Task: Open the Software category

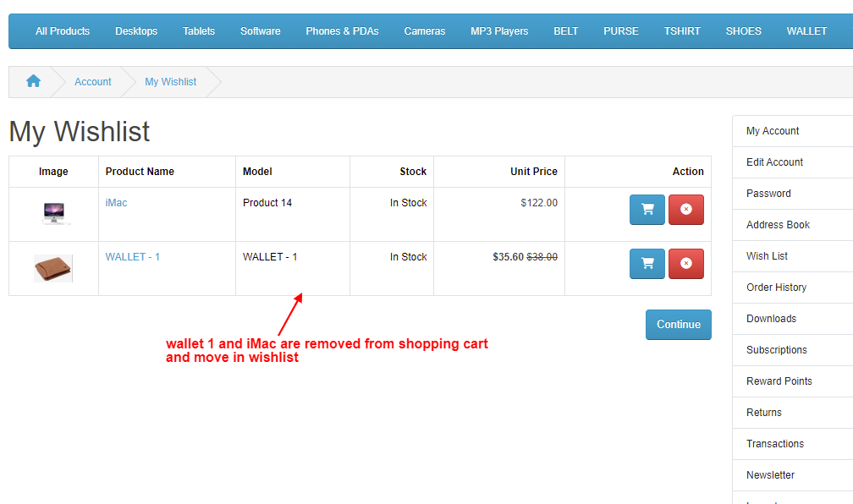Action: [x=260, y=31]
